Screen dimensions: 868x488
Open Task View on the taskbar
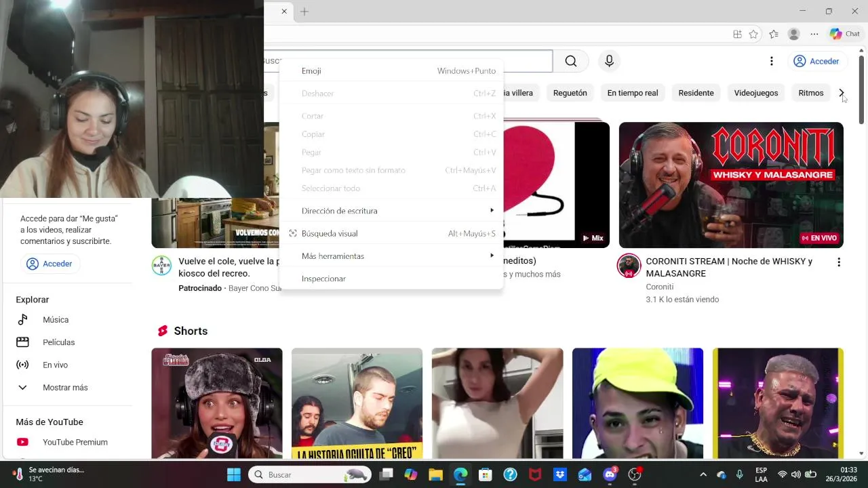(x=386, y=474)
